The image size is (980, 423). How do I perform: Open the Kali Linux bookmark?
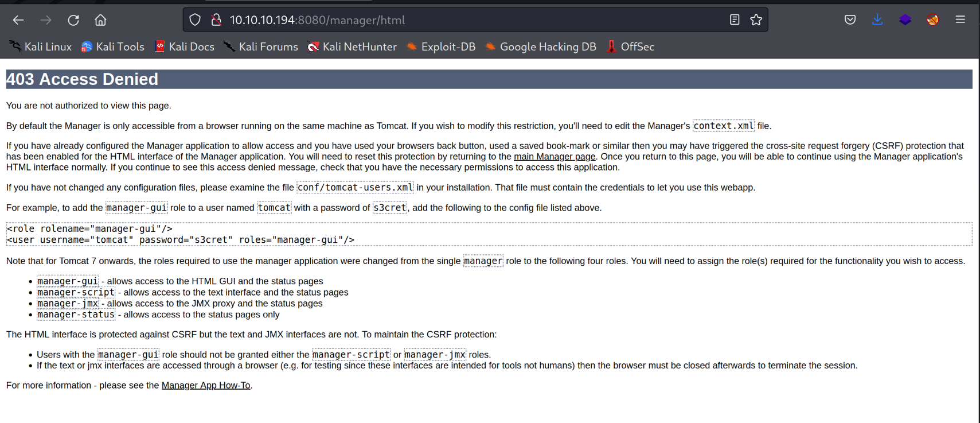pos(41,47)
